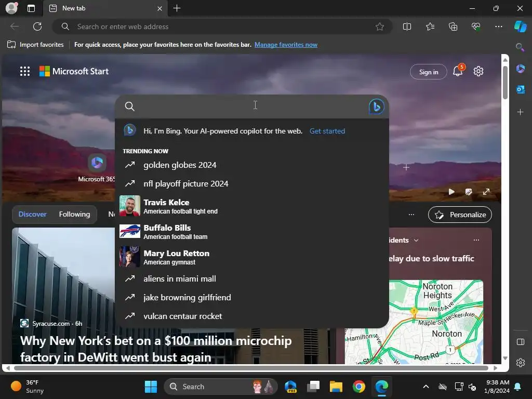Open the clock showing 9:38 AM
The height and width of the screenshot is (399, 532).
click(x=497, y=387)
